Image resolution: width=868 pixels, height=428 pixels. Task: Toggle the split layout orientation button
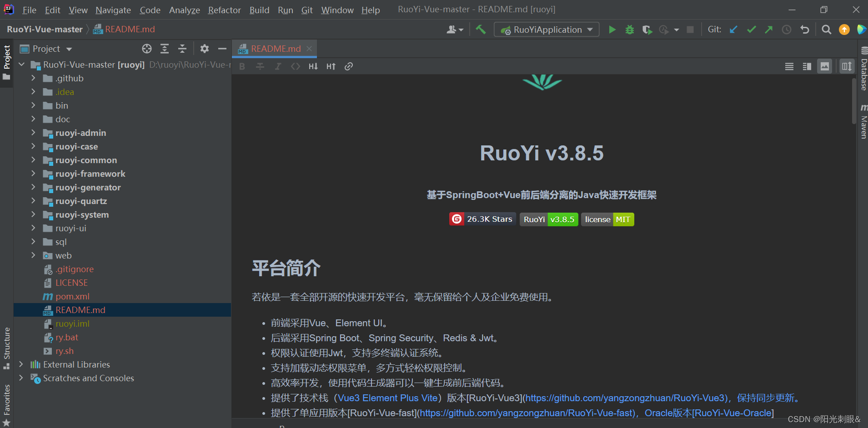point(847,66)
